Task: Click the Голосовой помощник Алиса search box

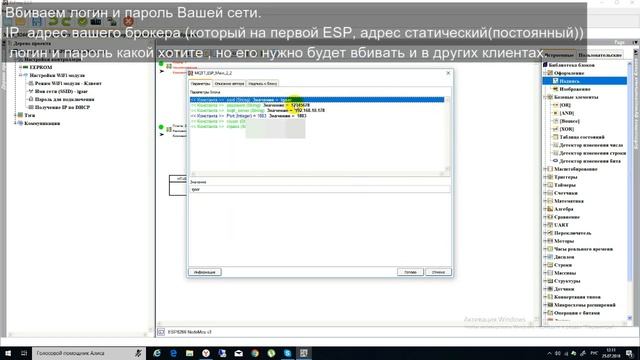Action: pyautogui.click(x=89, y=353)
